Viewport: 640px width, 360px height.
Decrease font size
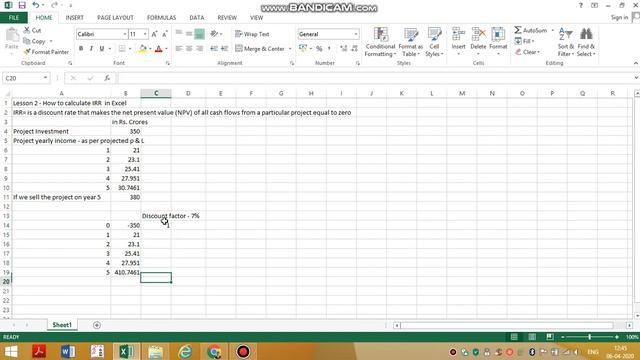pos(164,34)
